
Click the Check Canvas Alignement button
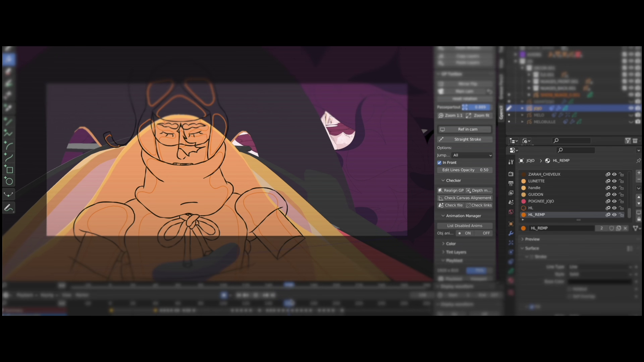pyautogui.click(x=465, y=198)
